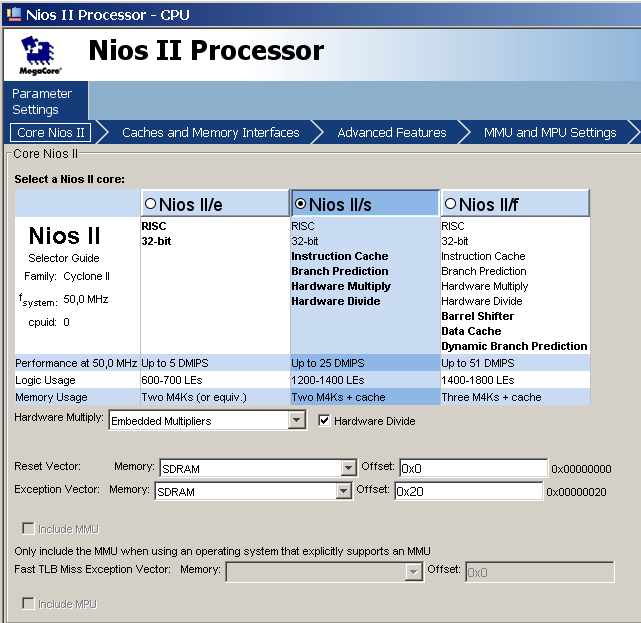This screenshot has width=641, height=623.
Task: Click 'Selector Guide' text
Action: (64, 258)
